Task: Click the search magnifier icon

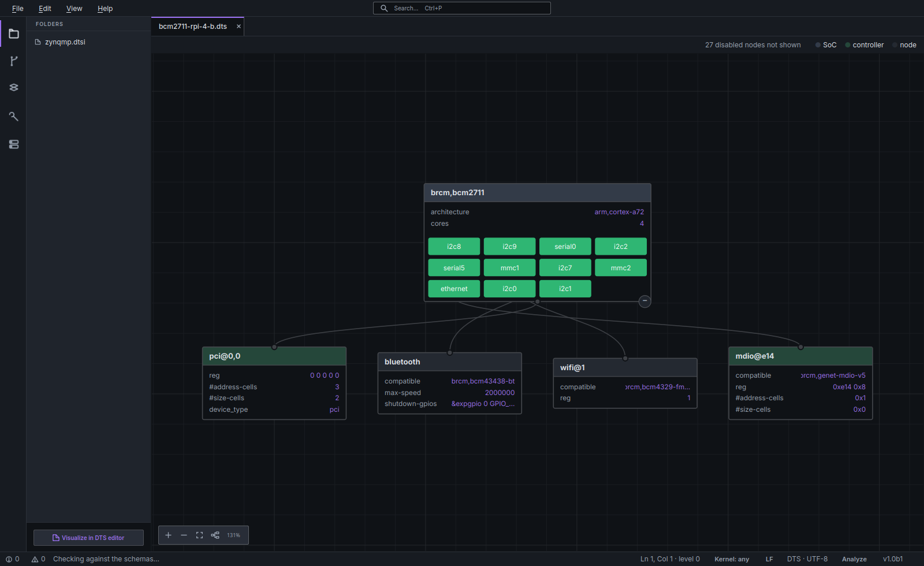Action: point(384,8)
